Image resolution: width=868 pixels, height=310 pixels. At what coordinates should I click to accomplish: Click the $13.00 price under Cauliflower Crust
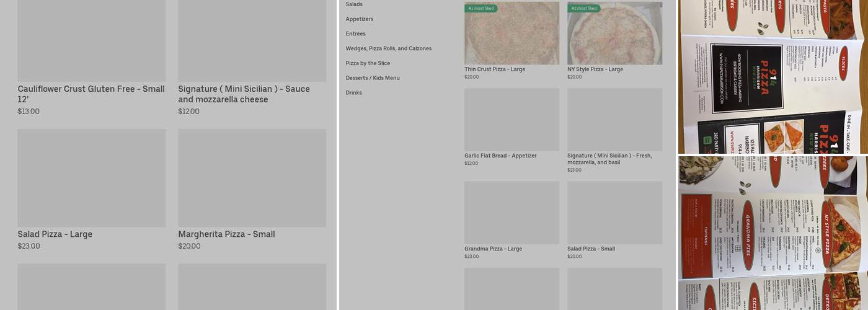[x=29, y=112]
